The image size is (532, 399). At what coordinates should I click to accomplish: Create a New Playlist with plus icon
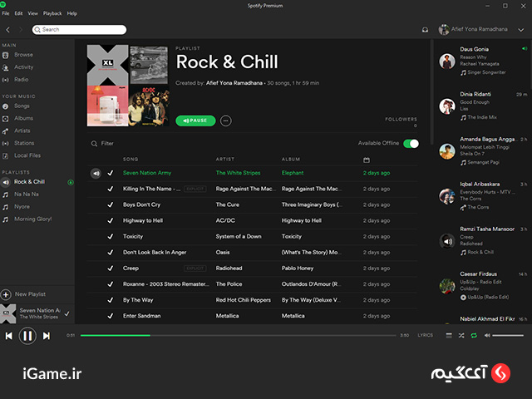pyautogui.click(x=6, y=294)
